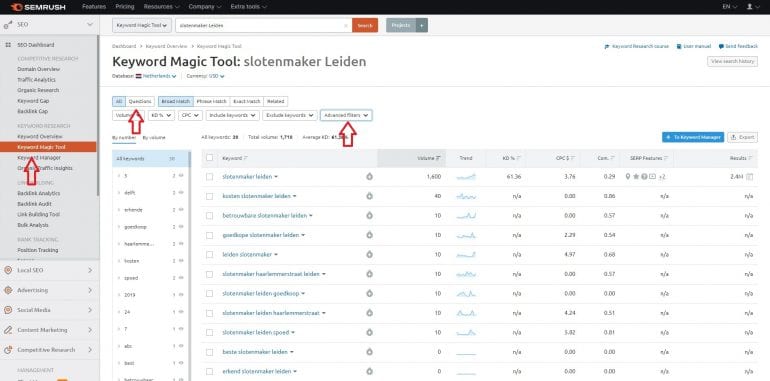The width and height of the screenshot is (770, 381).
Task: Open the Keyword Magic Tool selector dropdown
Action: tap(142, 26)
